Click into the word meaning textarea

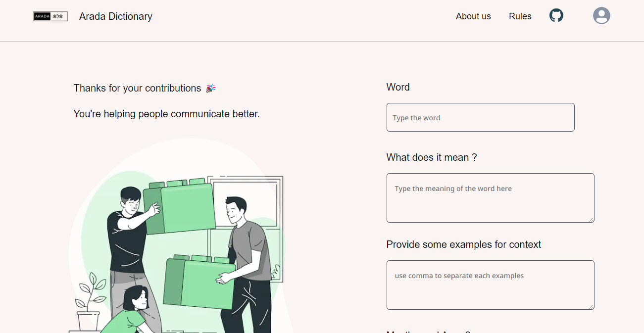(x=490, y=198)
